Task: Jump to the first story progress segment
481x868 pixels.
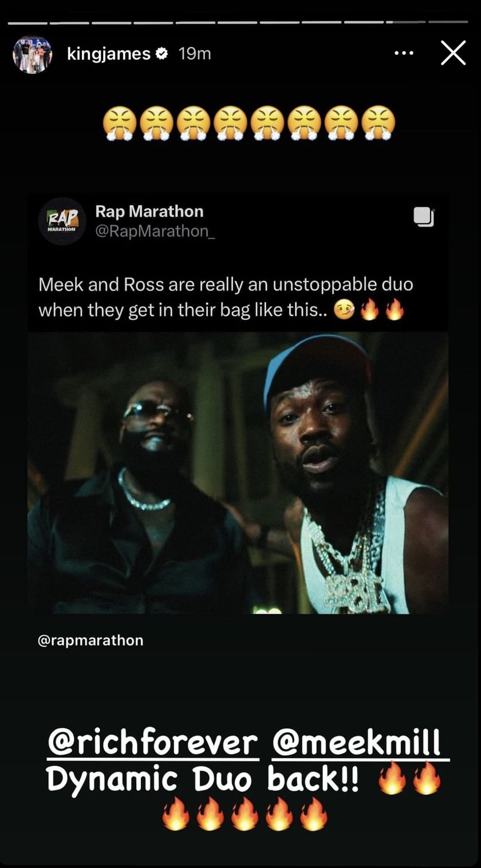Action: [x=27, y=22]
